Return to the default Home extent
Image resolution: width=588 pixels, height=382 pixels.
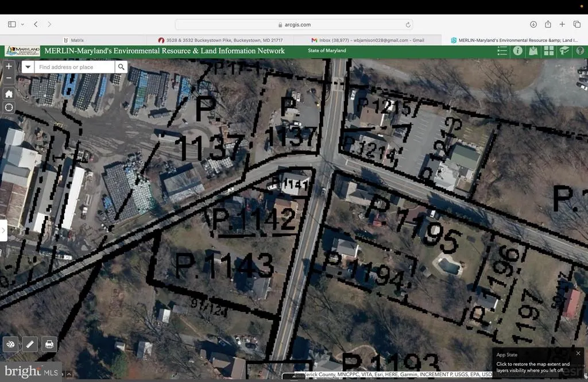[9, 94]
